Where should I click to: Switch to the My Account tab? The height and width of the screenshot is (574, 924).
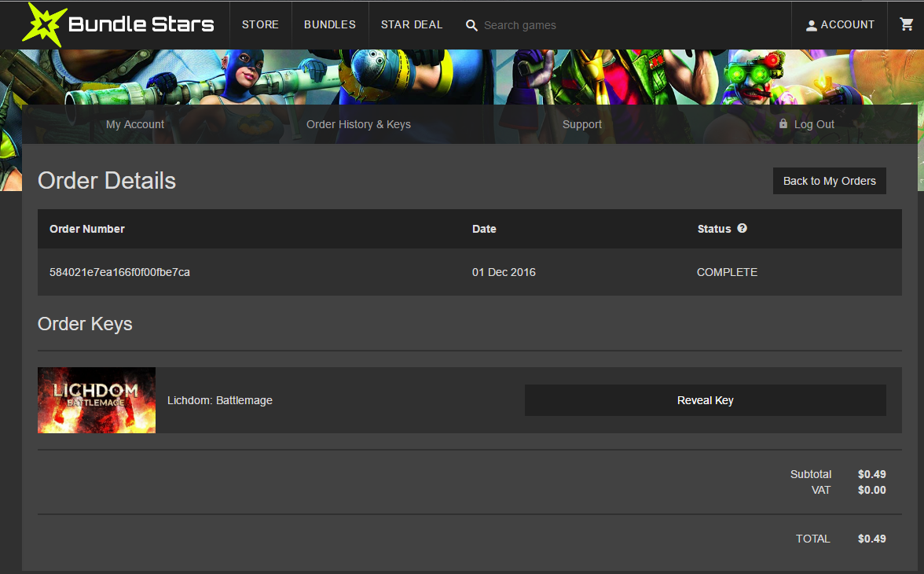[x=135, y=124]
